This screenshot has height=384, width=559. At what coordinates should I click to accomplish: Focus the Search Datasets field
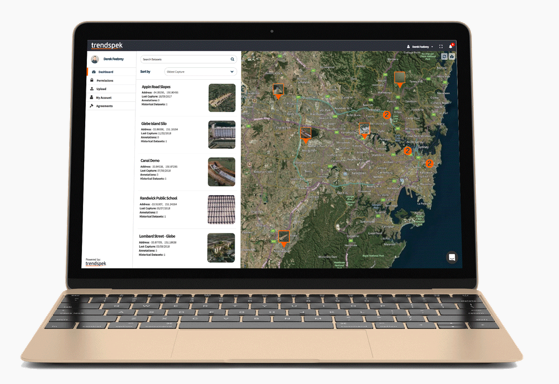pyautogui.click(x=188, y=59)
